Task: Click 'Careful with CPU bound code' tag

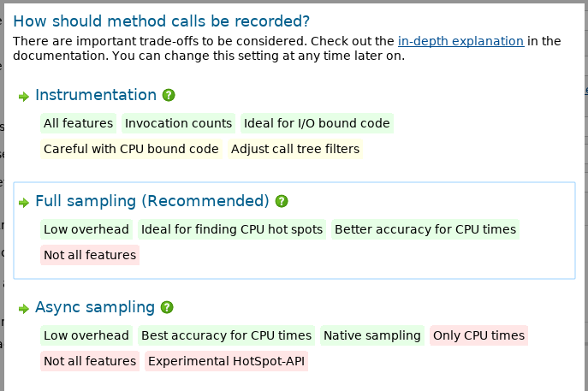Action: pos(131,149)
